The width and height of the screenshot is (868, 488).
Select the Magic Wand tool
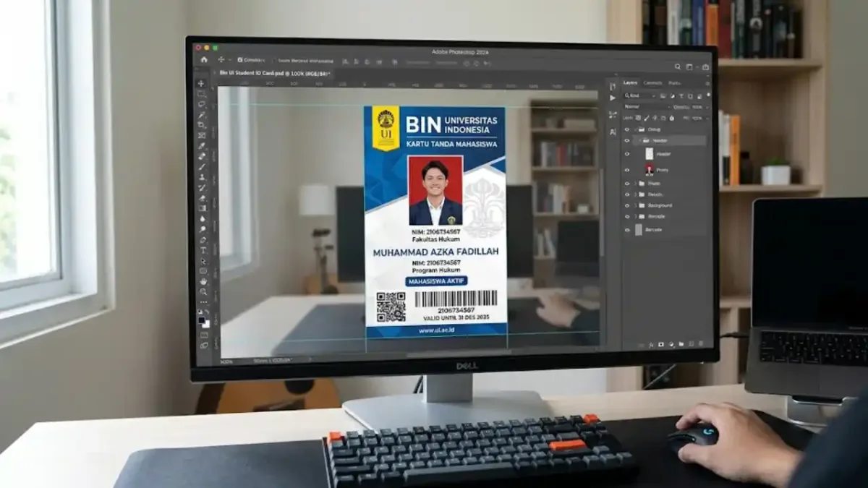[201, 115]
